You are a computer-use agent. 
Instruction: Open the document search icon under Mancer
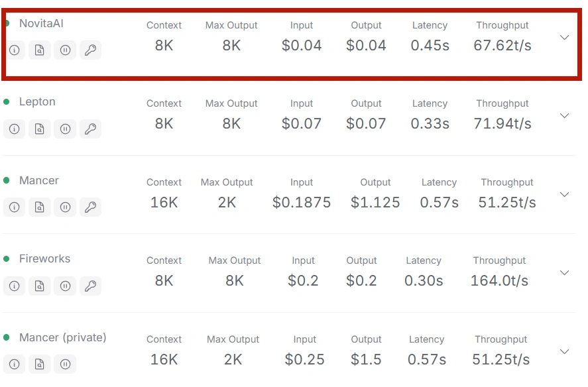(40, 207)
